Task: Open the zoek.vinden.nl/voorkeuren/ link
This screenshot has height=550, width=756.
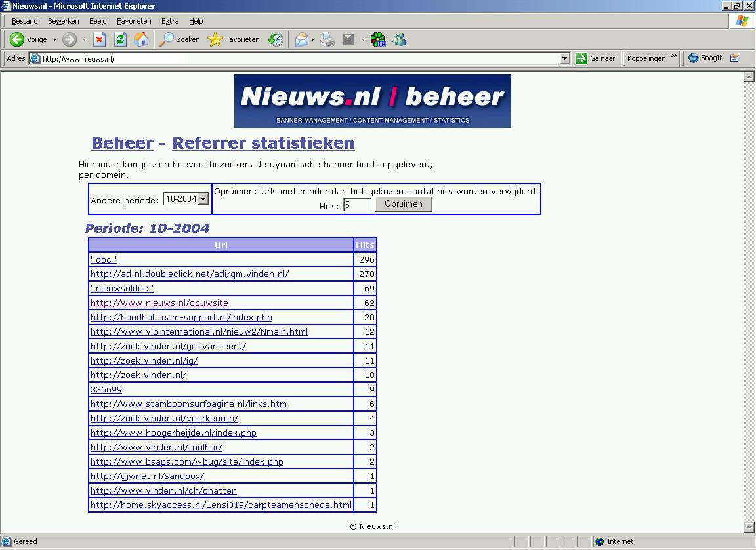Action: (165, 418)
